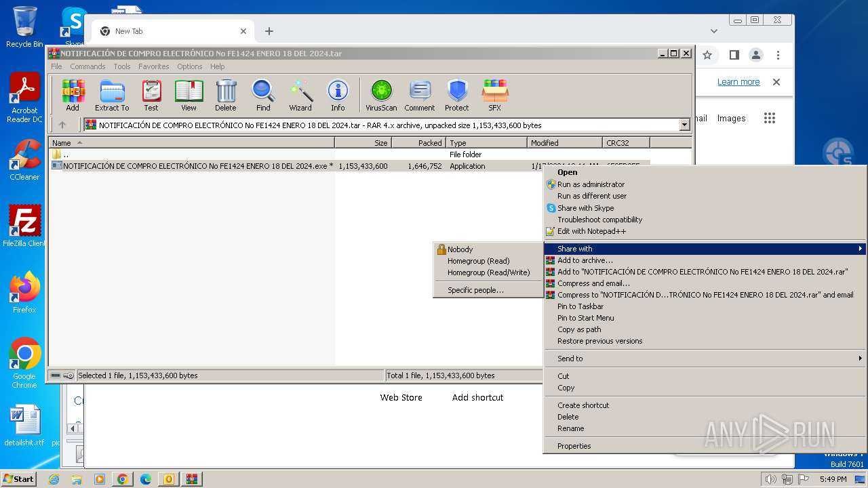Choose Properties in context menu
The image size is (868, 488).
click(x=705, y=446)
